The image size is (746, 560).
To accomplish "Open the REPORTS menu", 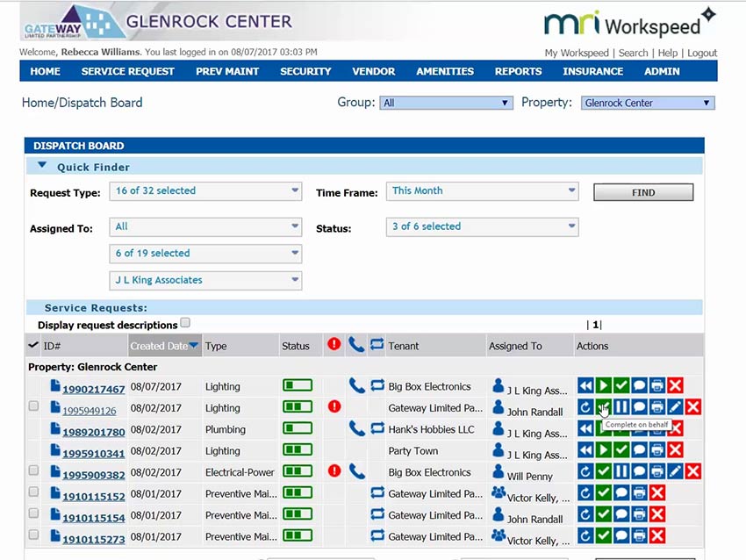I will tap(518, 71).
